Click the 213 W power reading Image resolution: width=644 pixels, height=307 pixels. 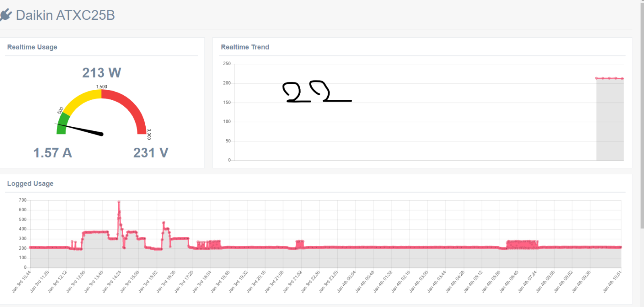(101, 72)
